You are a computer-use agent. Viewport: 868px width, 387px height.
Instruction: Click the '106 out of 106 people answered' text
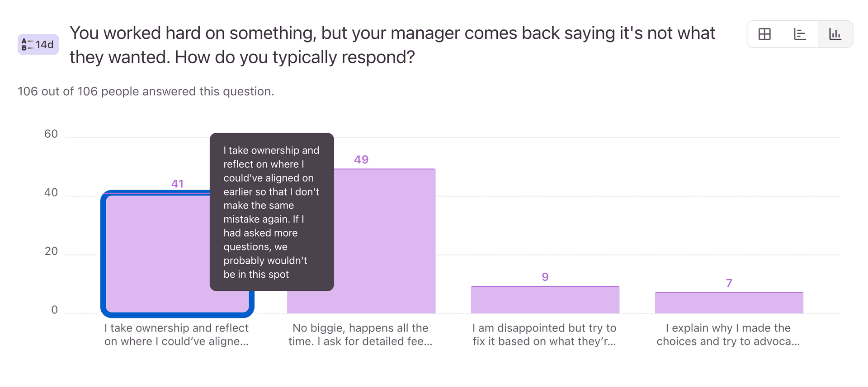tap(146, 91)
